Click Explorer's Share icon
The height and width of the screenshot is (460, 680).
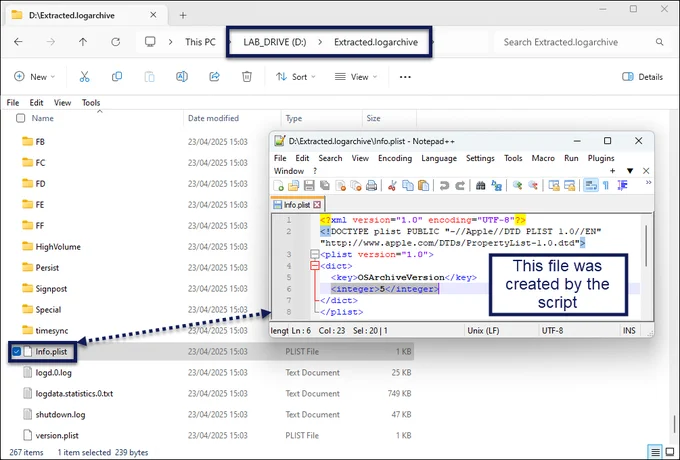click(x=214, y=77)
